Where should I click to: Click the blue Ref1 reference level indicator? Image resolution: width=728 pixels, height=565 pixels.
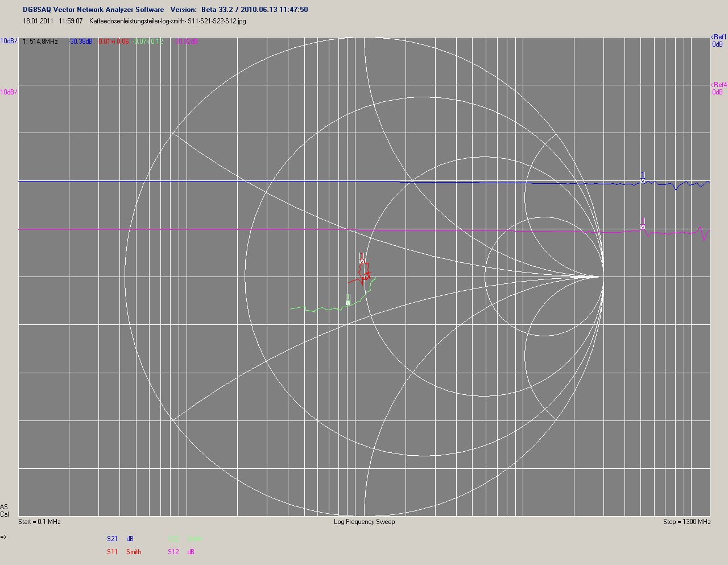(x=718, y=40)
